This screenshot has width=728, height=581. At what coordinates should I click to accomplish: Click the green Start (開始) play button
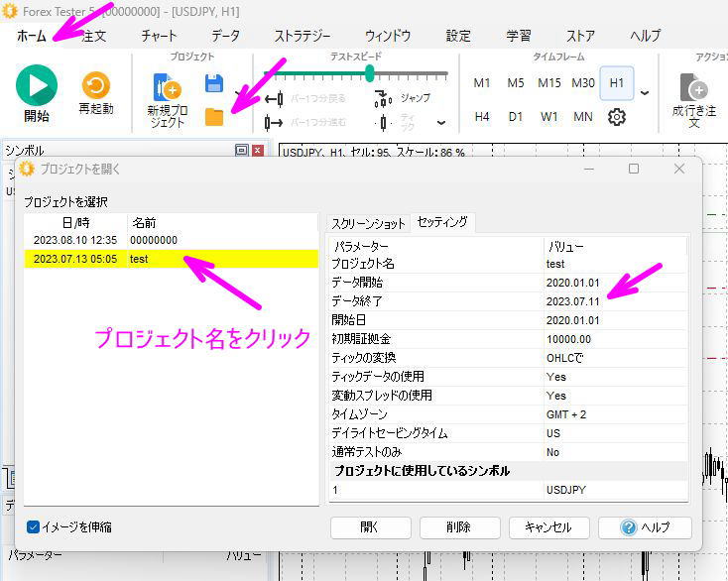point(37,85)
